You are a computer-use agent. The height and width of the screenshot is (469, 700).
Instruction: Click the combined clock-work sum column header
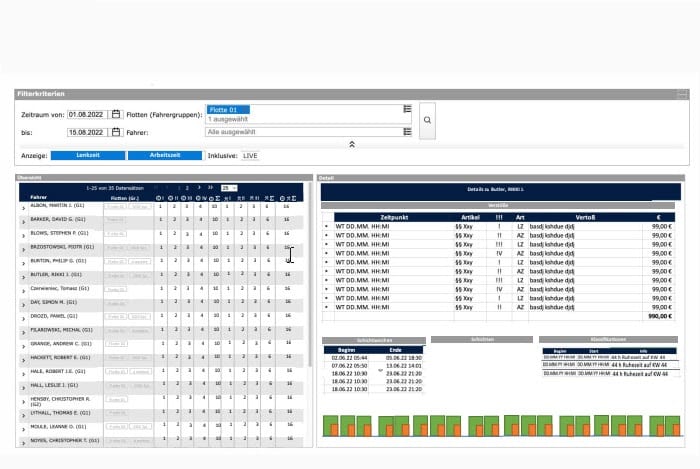tap(288, 199)
